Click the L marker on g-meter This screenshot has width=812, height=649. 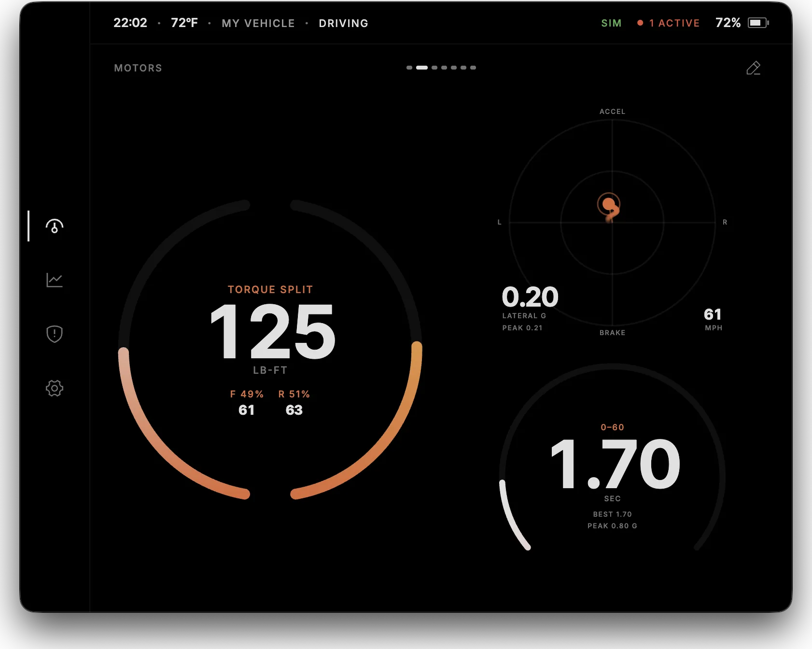pos(500,222)
